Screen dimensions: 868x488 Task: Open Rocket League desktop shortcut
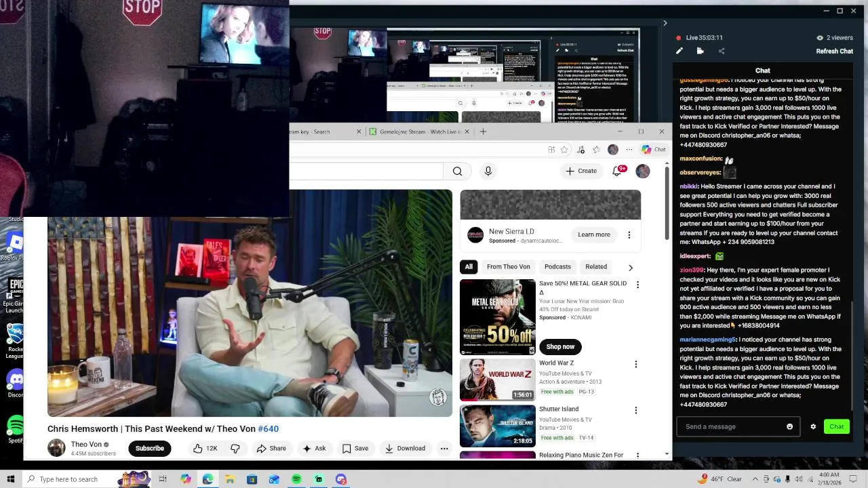pos(15,341)
